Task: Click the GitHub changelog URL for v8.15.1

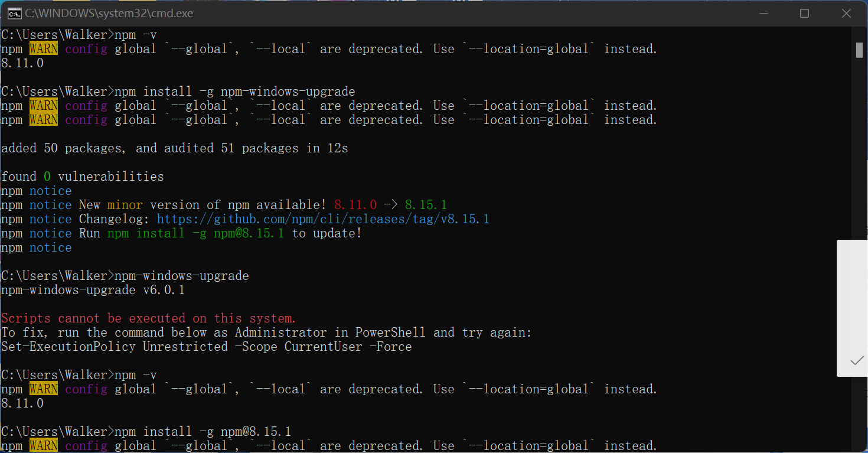Action: click(x=323, y=219)
